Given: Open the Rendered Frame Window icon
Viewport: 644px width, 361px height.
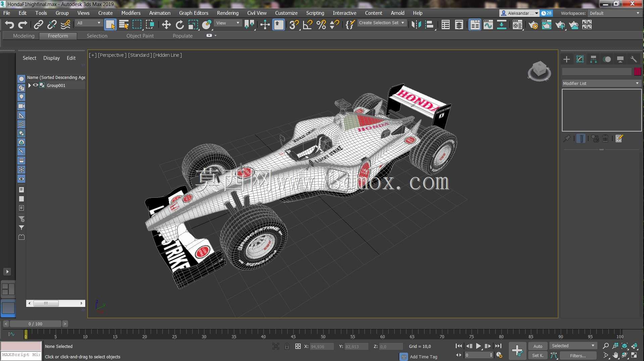Looking at the screenshot, I should (x=547, y=25).
